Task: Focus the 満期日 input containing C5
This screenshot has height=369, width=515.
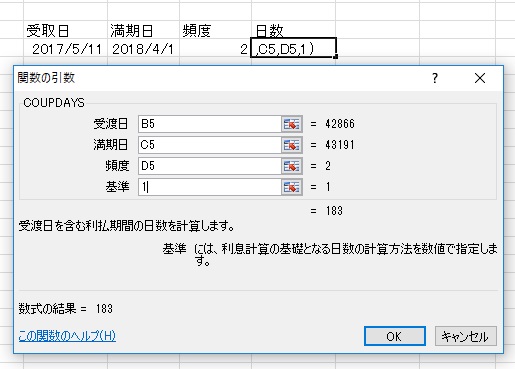Action: point(210,145)
